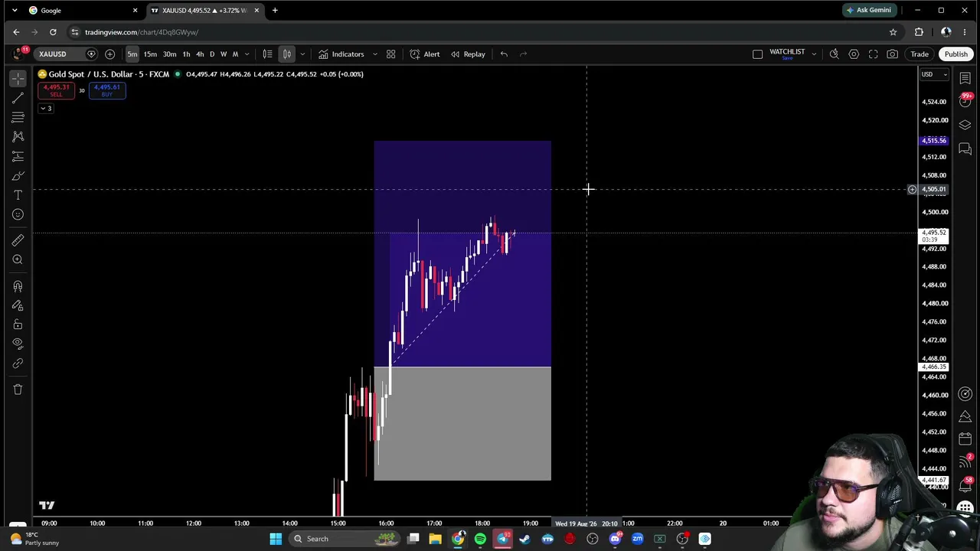This screenshot has height=551, width=980.
Task: Open the chart patterns tool group
Action: (x=18, y=136)
